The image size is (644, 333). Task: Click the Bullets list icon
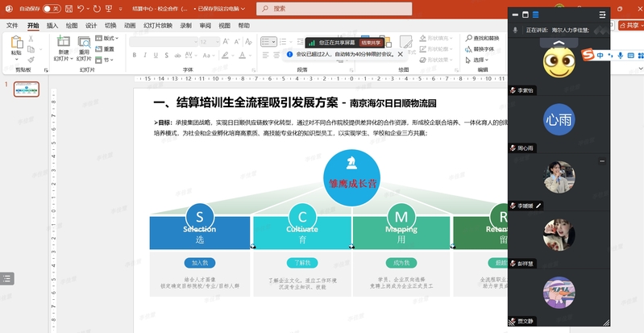click(267, 41)
